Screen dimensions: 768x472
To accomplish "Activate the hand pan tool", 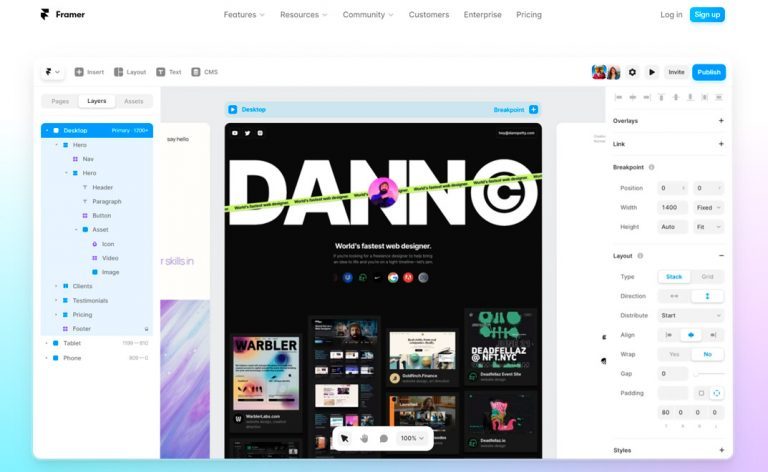I will [x=364, y=438].
